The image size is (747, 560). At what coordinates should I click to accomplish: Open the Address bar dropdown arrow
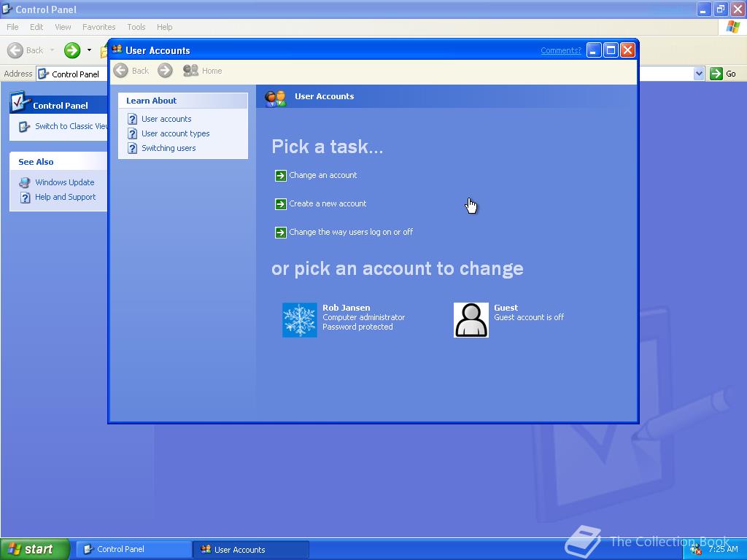click(x=698, y=74)
